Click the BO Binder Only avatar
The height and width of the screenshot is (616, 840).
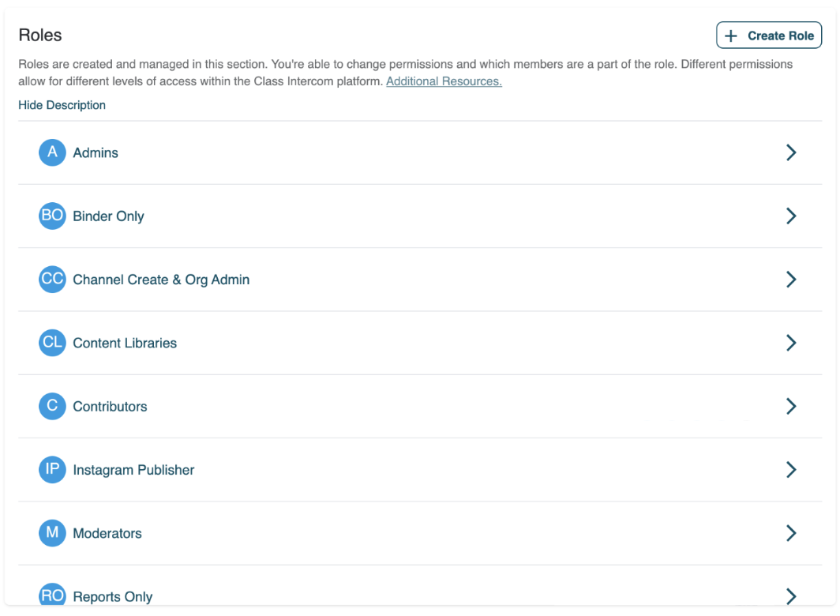52,216
